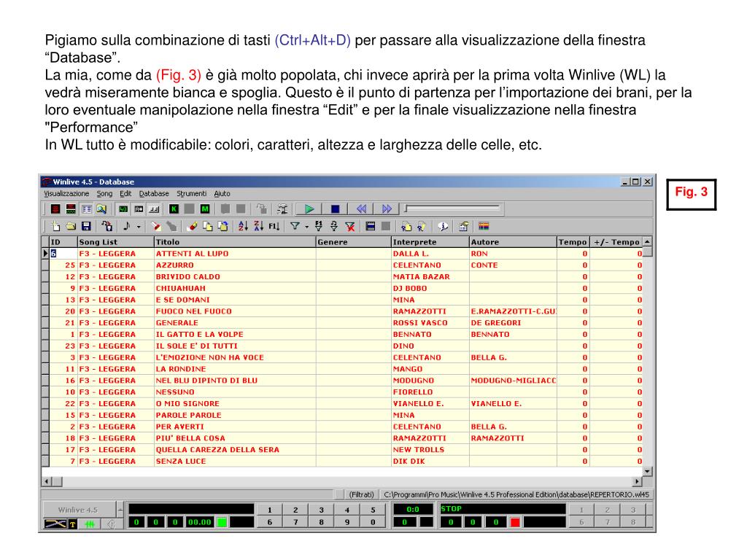Image resolution: width=747 pixels, height=560 pixels.
Task: Click the Open folder icon
Action: [x=71, y=227]
